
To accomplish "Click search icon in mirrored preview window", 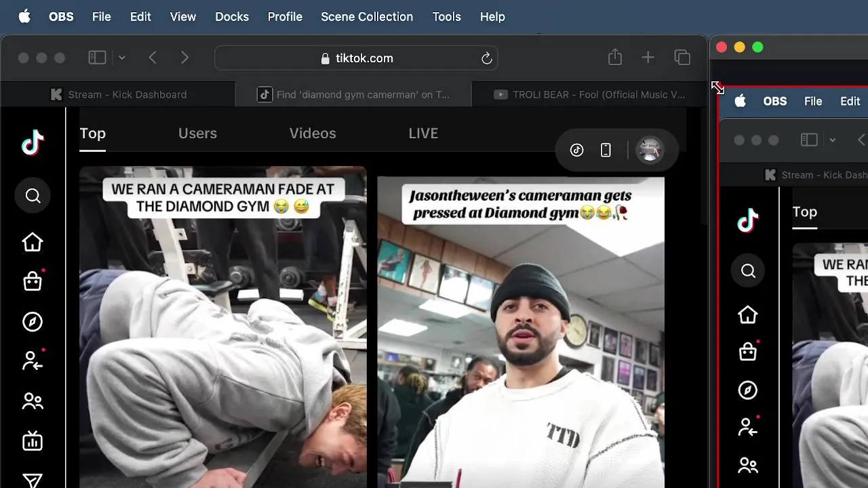I will click(748, 271).
